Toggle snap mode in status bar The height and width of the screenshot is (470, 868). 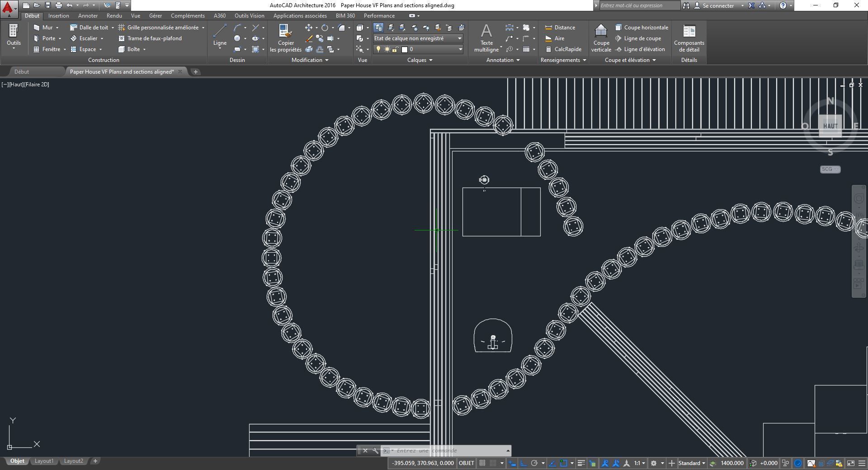point(493,463)
